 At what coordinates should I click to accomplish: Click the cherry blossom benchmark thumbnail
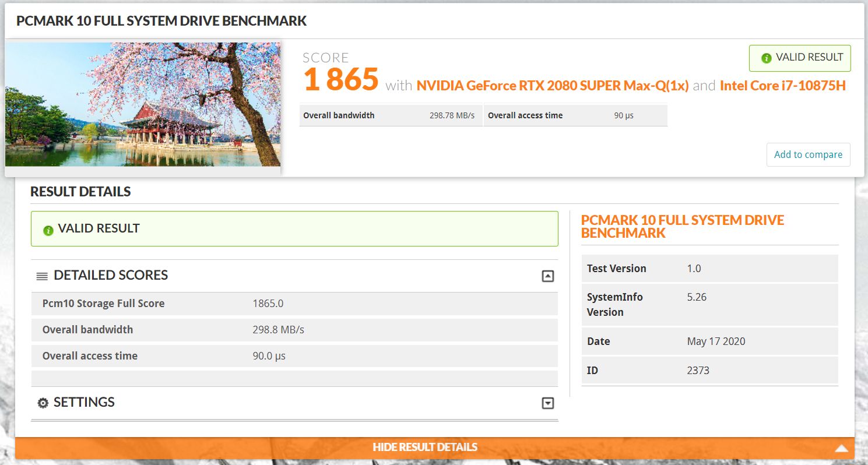click(x=143, y=104)
